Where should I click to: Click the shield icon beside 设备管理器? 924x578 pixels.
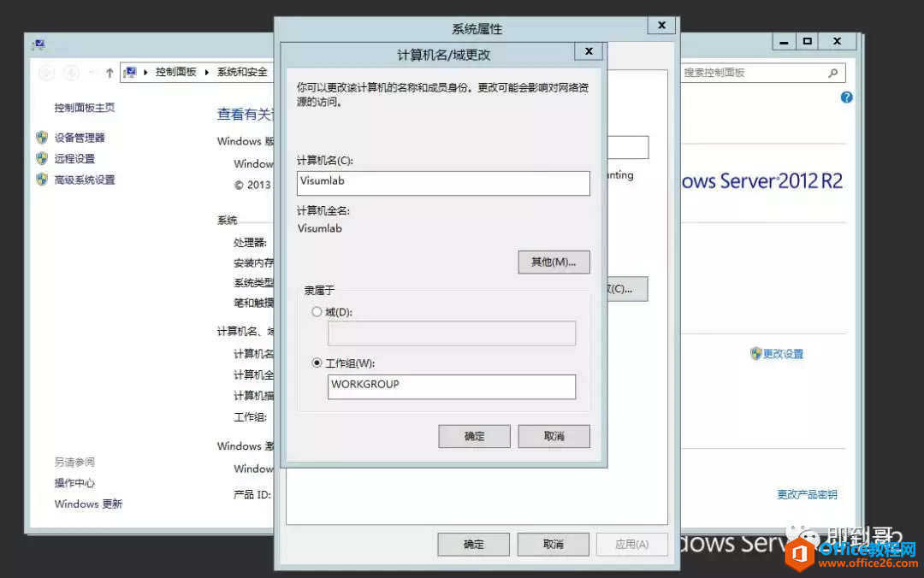point(42,138)
